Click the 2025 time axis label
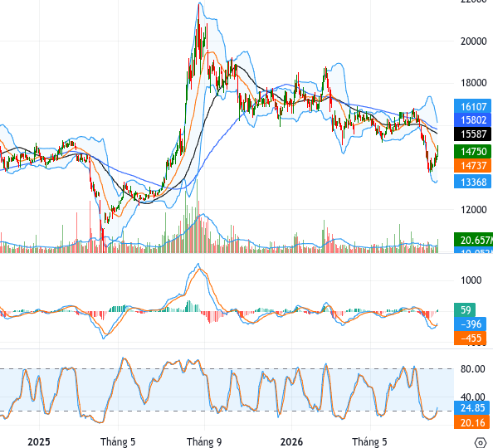The image size is (493, 448). pos(39,441)
